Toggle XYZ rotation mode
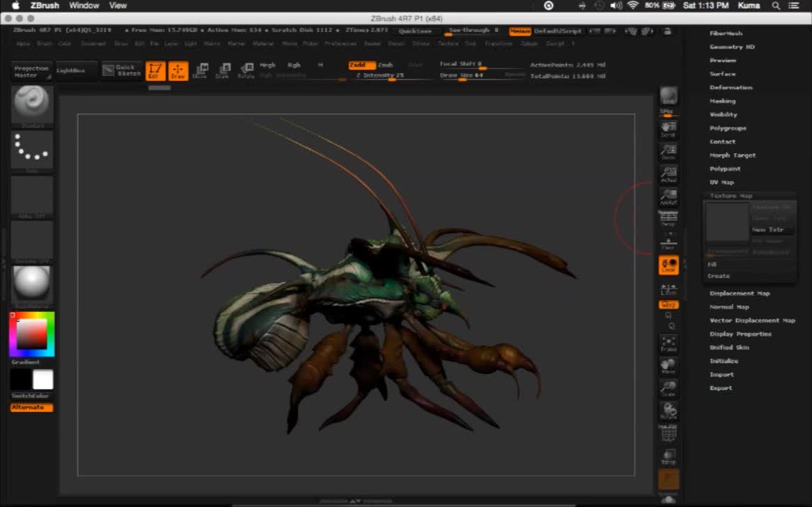The height and width of the screenshot is (507, 812). 668,304
